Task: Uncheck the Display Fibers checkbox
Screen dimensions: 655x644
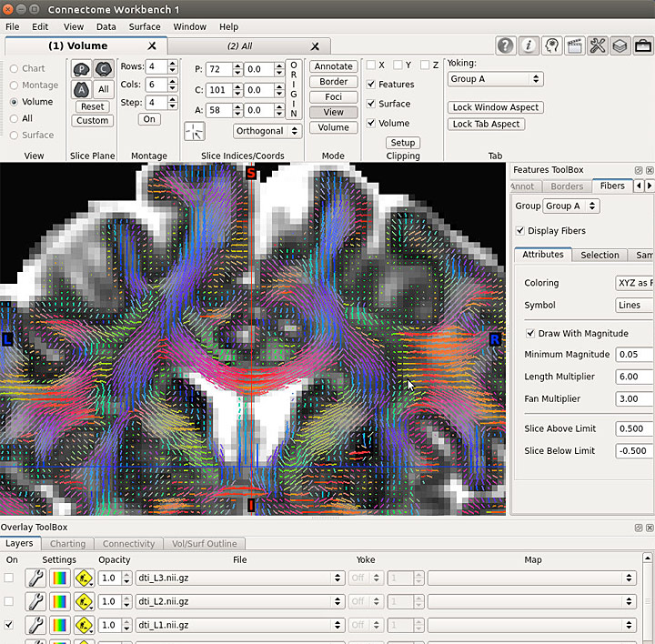Action: click(520, 231)
